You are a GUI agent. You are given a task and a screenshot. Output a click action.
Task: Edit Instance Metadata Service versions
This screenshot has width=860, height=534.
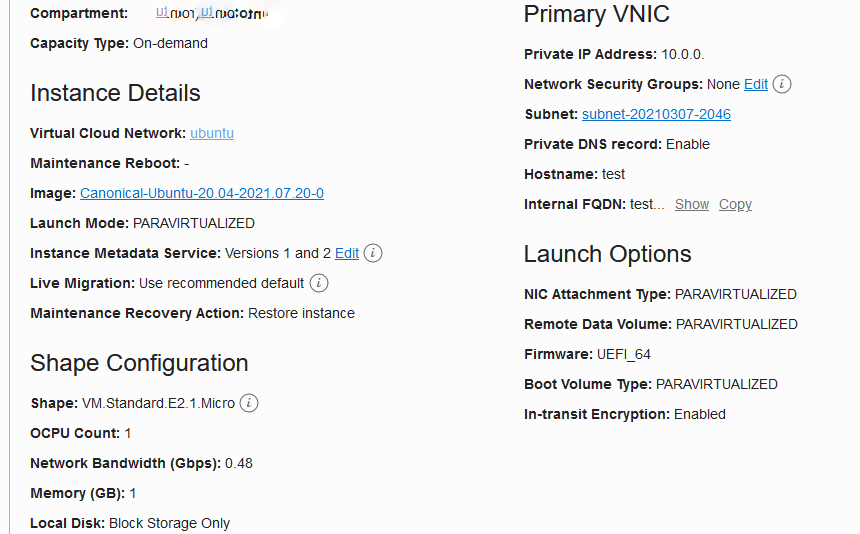[x=347, y=253]
